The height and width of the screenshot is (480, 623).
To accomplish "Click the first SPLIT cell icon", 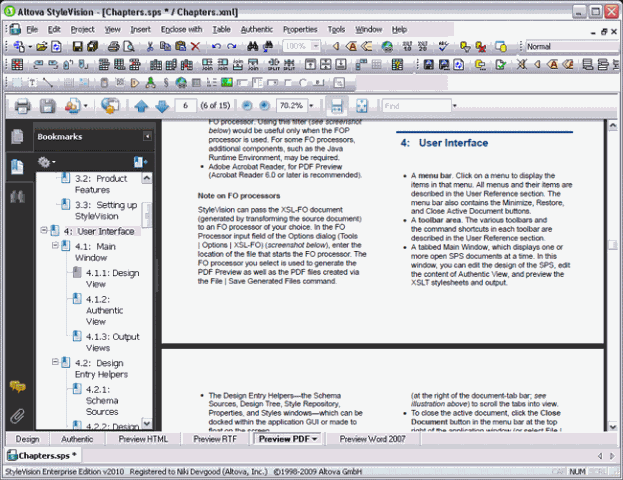I will 274,64.
